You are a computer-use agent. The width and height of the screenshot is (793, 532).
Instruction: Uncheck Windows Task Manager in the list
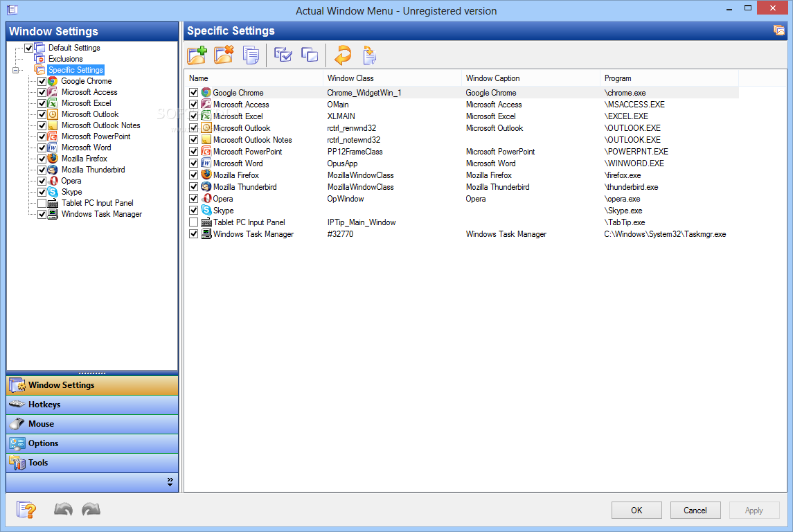[193, 233]
